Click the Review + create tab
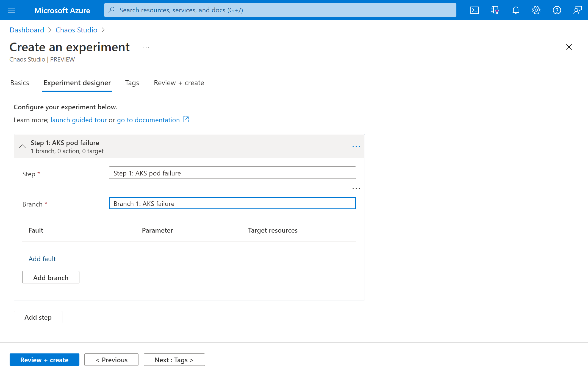588x371 pixels. point(179,82)
